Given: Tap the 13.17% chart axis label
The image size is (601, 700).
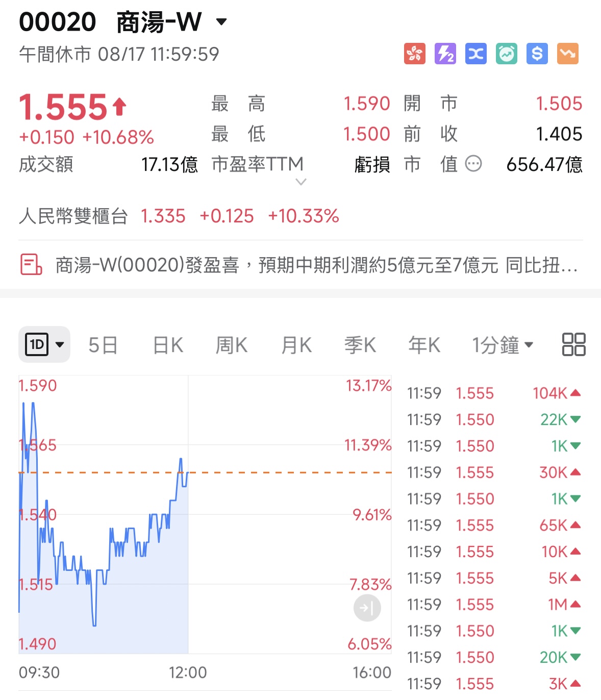Looking at the screenshot, I should (x=368, y=386).
